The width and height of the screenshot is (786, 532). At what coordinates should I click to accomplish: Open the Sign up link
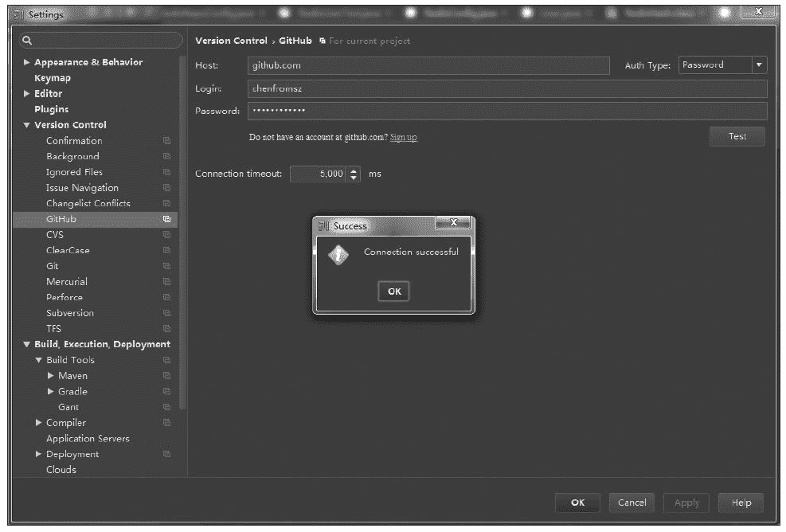(403, 138)
